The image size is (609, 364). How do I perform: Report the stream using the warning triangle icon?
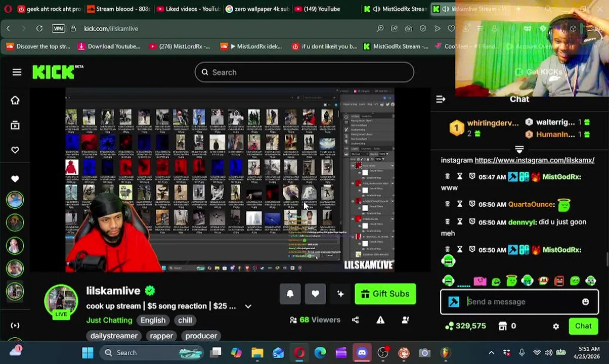[x=380, y=320]
